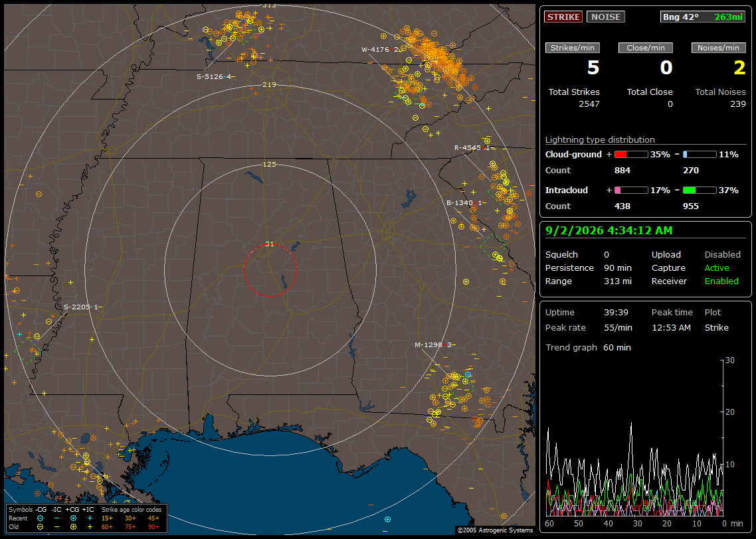Toggle the Upload Disabled status
Screen dimensions: 756x539
point(722,254)
